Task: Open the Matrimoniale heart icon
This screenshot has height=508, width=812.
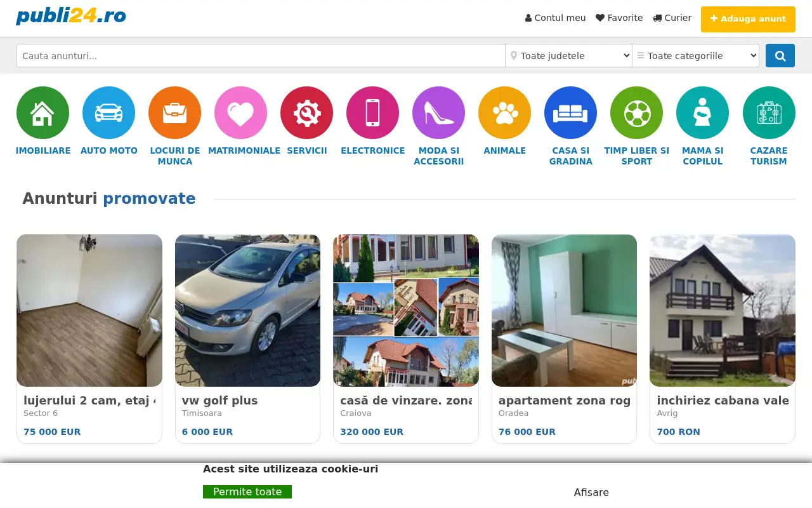Action: point(240,113)
